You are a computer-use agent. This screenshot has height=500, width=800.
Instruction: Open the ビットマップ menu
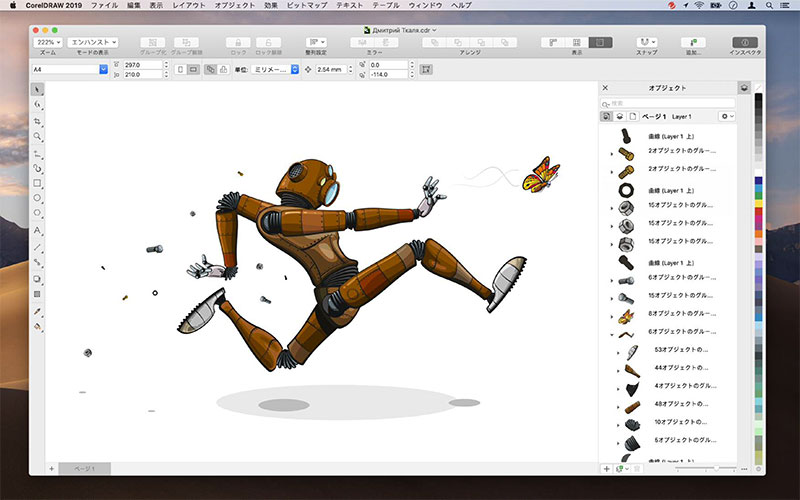click(x=307, y=5)
